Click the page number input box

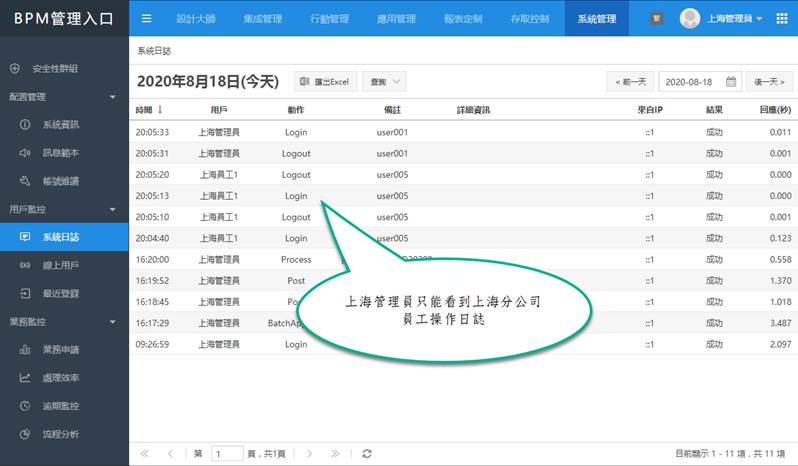pyautogui.click(x=227, y=453)
